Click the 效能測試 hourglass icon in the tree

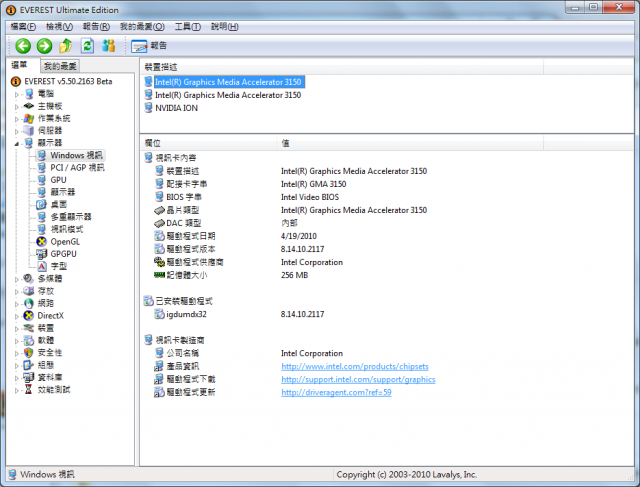coord(28,389)
